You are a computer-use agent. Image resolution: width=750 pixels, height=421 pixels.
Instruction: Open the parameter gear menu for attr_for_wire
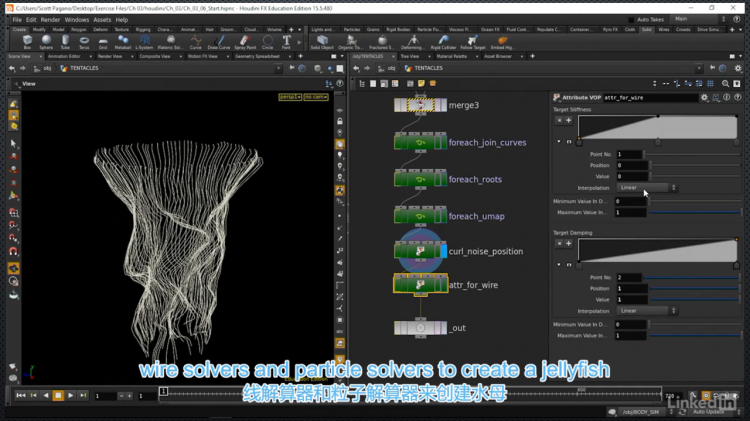coord(705,98)
